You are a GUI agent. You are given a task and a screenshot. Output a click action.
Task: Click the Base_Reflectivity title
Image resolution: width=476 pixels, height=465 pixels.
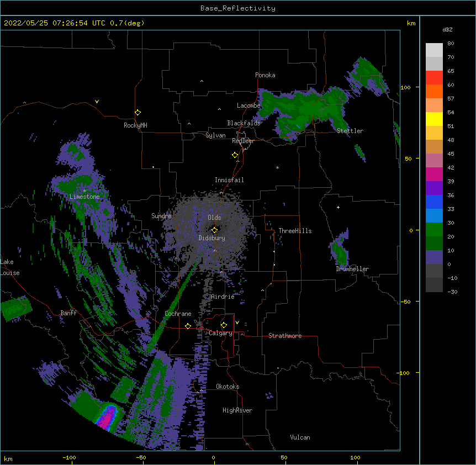tap(238, 8)
